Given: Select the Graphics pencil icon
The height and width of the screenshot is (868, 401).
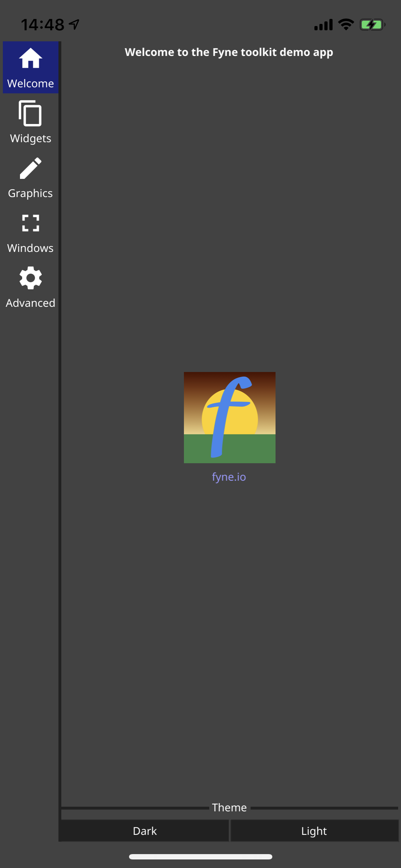Looking at the screenshot, I should (x=31, y=168).
